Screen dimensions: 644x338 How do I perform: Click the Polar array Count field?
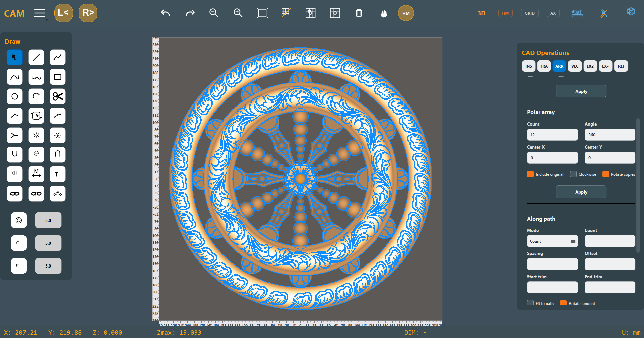[552, 135]
